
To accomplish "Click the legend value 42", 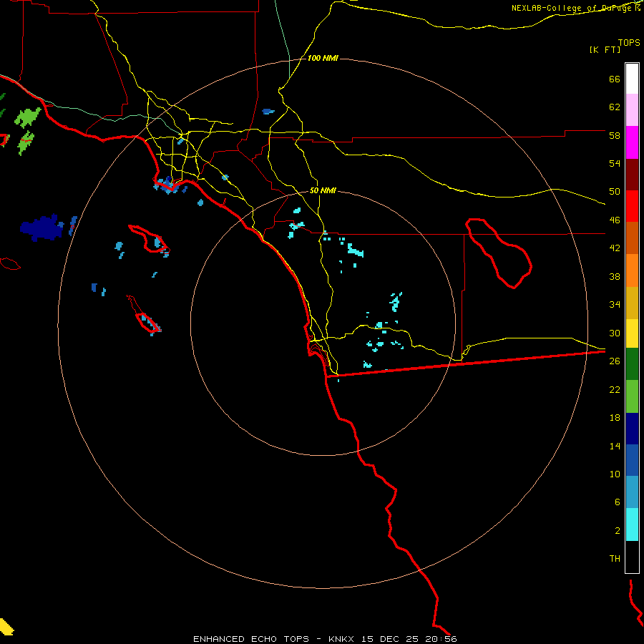I will pos(615,248).
